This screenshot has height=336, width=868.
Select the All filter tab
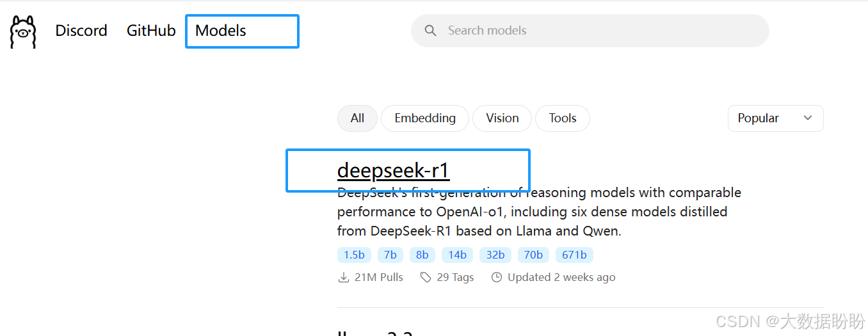point(357,118)
